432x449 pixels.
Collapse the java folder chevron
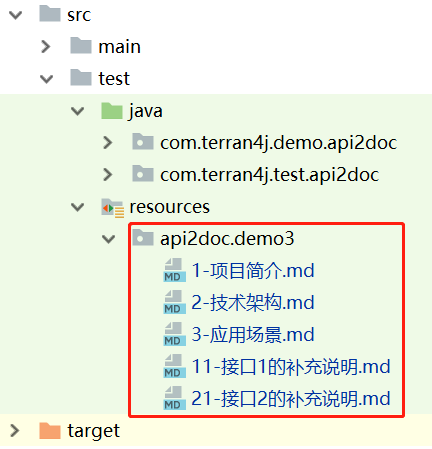click(78, 111)
